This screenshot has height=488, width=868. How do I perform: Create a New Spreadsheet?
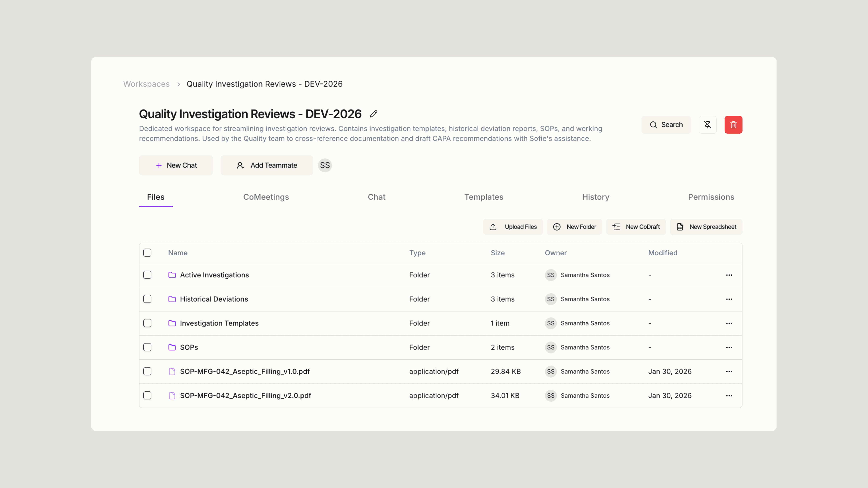click(706, 227)
